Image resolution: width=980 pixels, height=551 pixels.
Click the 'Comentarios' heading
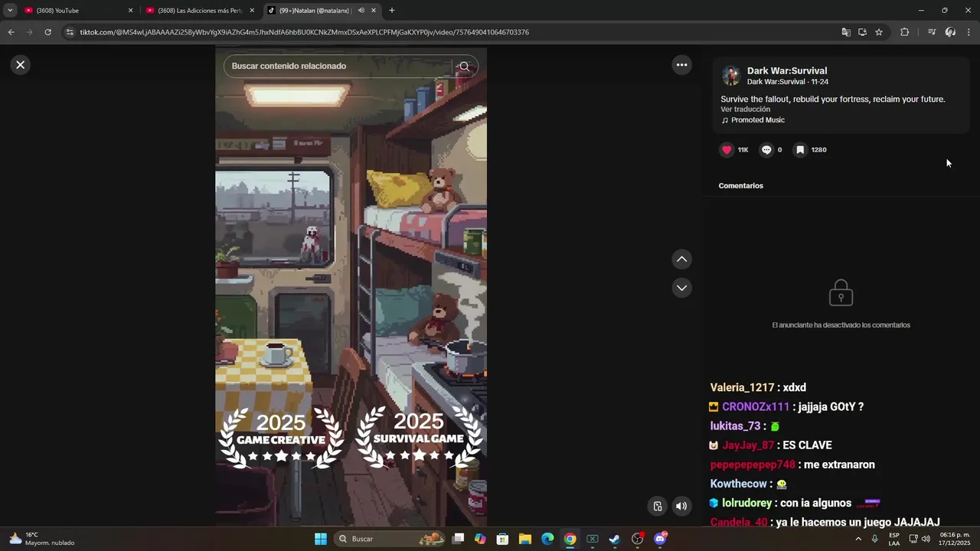[x=740, y=186]
